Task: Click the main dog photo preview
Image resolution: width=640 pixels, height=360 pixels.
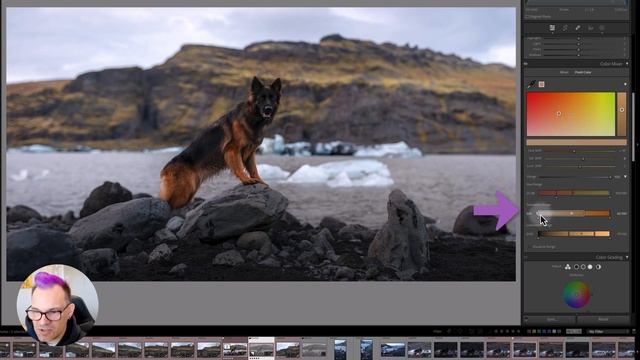Action: pyautogui.click(x=261, y=144)
